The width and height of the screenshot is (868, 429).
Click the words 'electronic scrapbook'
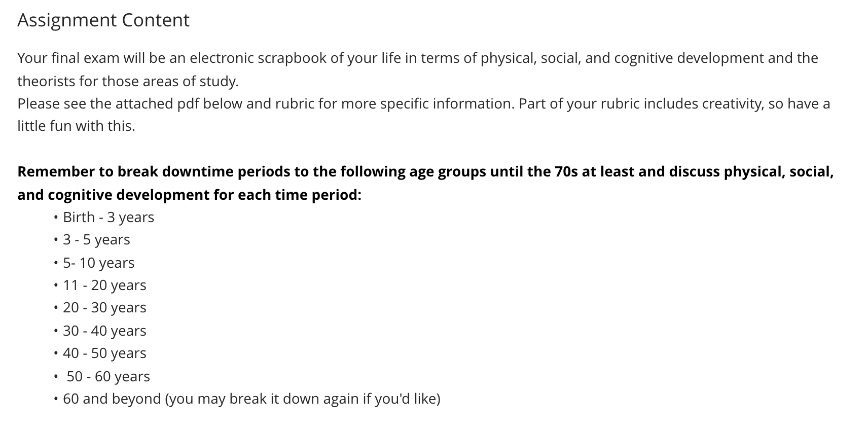click(x=259, y=58)
